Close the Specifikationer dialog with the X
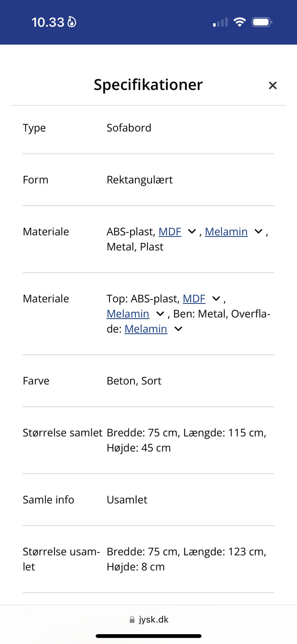This screenshot has width=297, height=644. coord(273,85)
